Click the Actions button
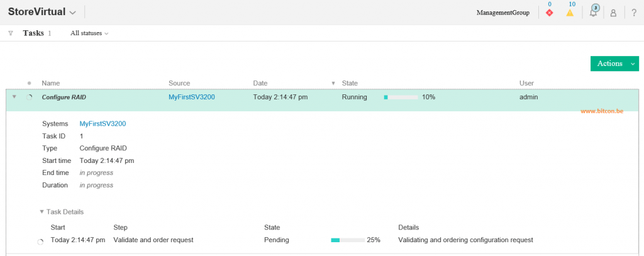Viewport: 644px width, 256px height. click(609, 64)
